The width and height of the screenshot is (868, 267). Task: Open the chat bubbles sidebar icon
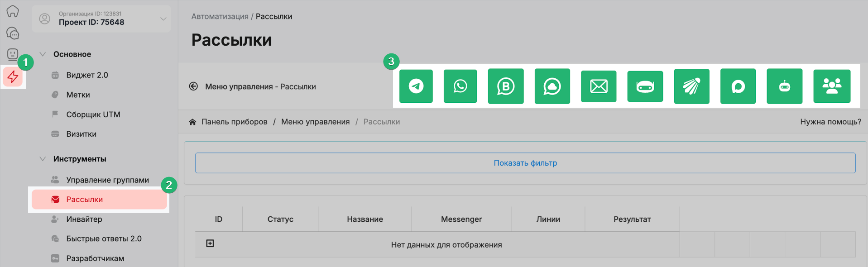coord(13,33)
